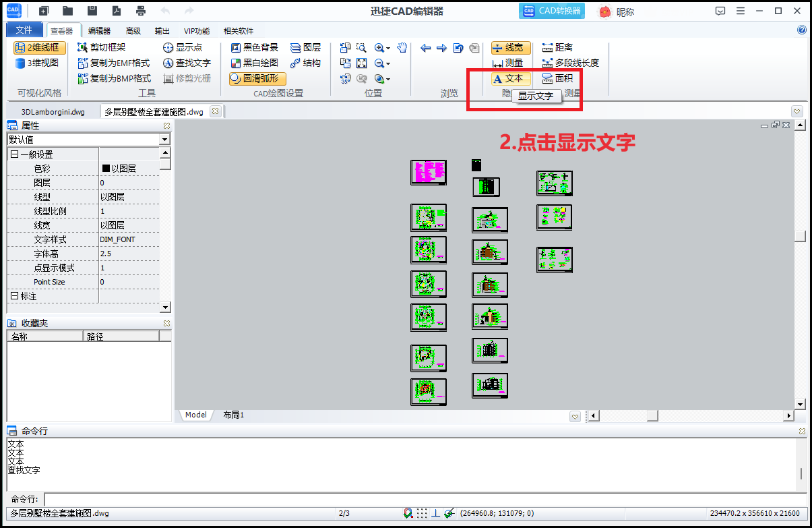Select the Model layout tab

[195, 415]
